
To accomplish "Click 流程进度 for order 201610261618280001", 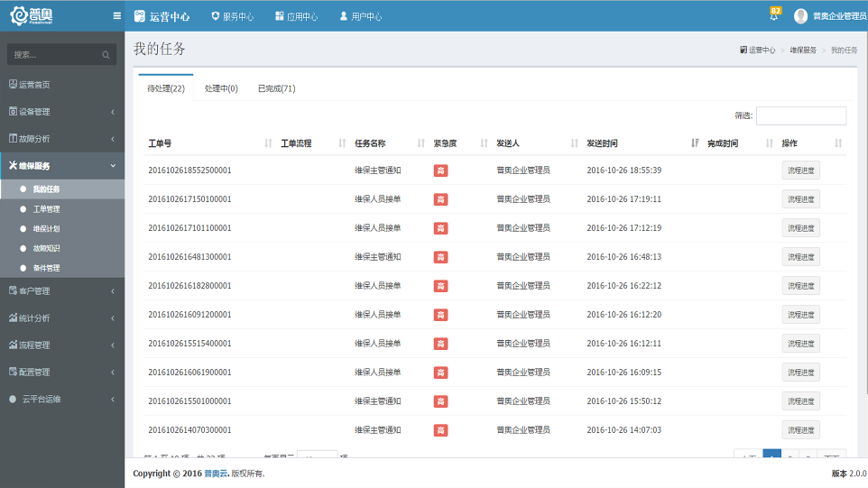I will pyautogui.click(x=801, y=286).
